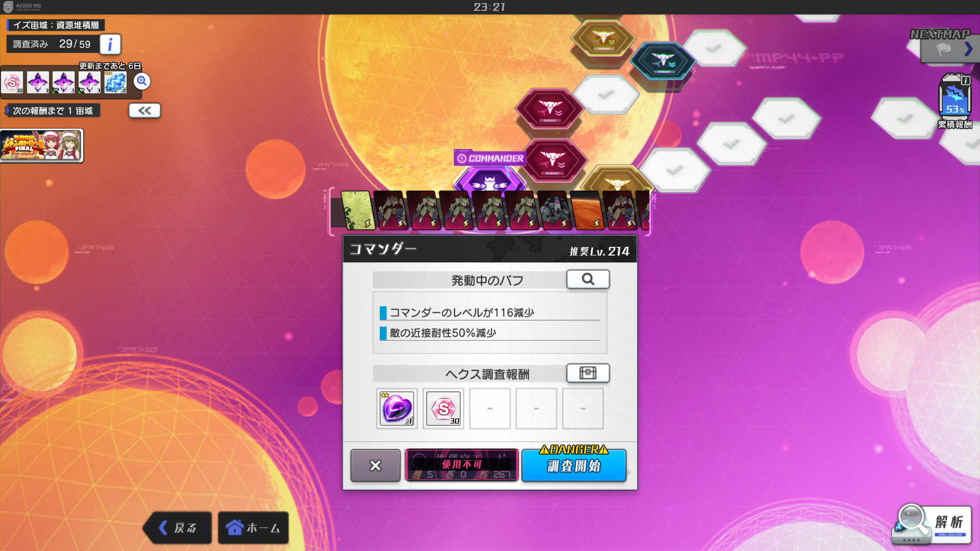Select the S-coin 30 reward item
Image resolution: width=980 pixels, height=551 pixels.
point(443,409)
